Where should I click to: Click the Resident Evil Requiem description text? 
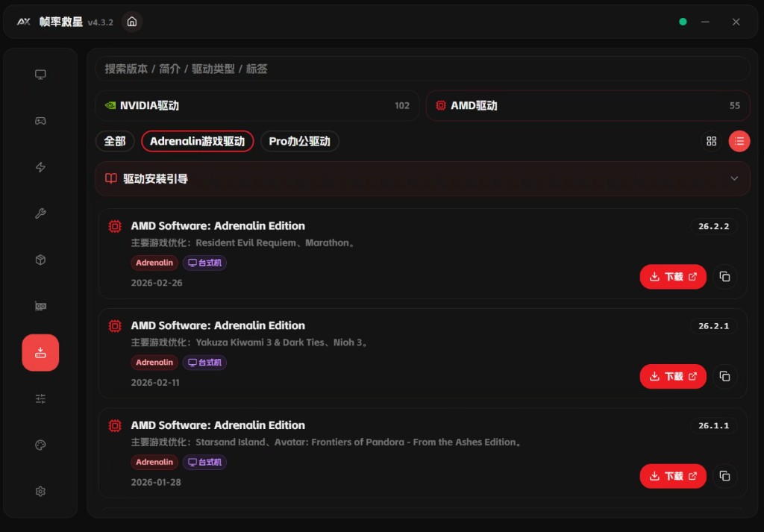(x=243, y=242)
